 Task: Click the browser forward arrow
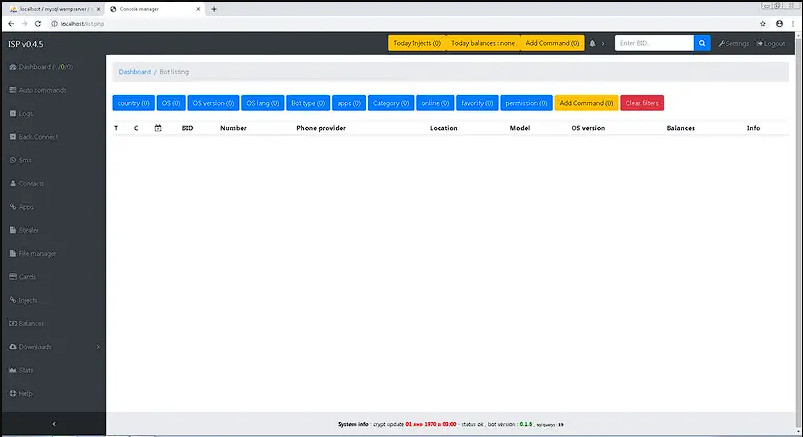(25, 24)
